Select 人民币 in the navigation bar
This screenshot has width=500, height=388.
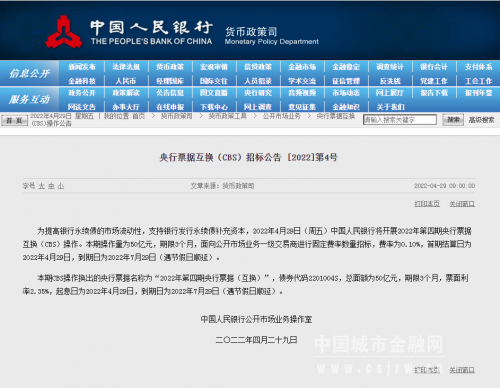tap(126, 81)
